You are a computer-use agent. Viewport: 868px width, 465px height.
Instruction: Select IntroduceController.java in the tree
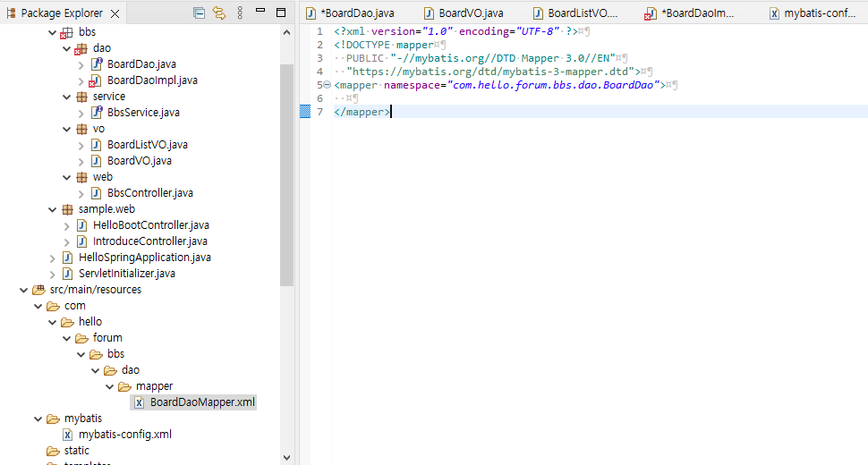[150, 241]
